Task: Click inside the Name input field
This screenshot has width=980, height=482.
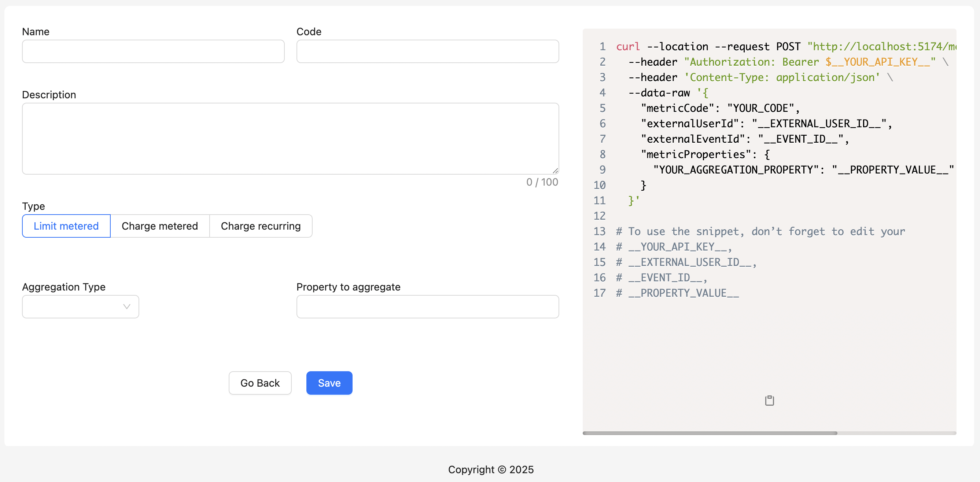Action: point(153,51)
